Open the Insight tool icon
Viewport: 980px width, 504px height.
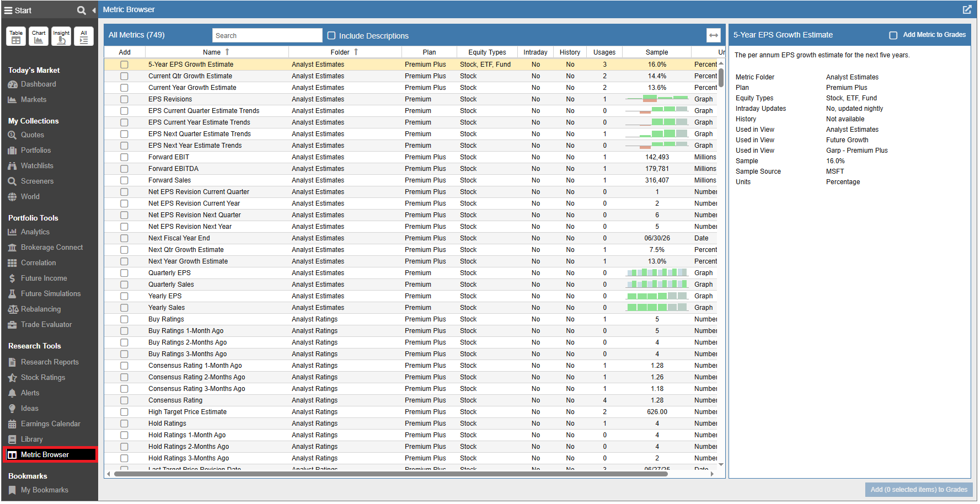tap(61, 36)
